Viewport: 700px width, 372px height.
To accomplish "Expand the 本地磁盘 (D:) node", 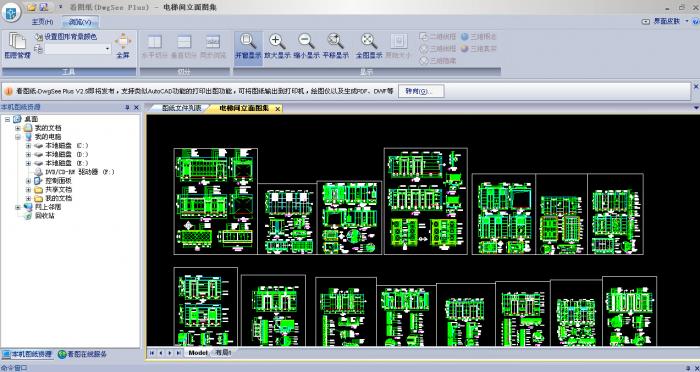I will 28,155.
